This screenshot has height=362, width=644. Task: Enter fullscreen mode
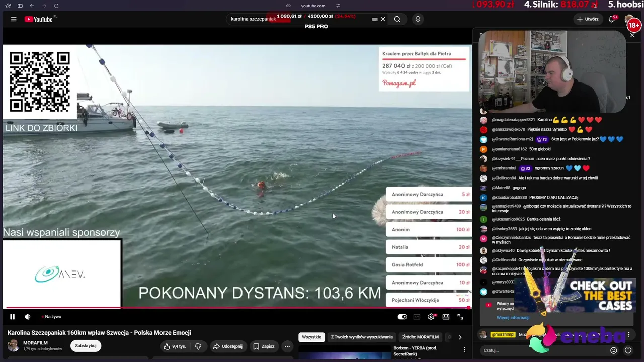click(460, 317)
